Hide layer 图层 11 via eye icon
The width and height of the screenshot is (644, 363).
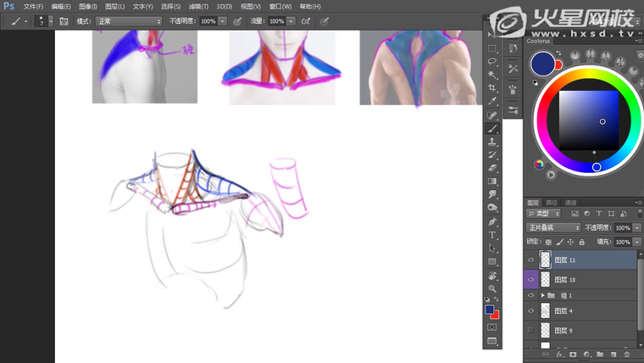[531, 260]
